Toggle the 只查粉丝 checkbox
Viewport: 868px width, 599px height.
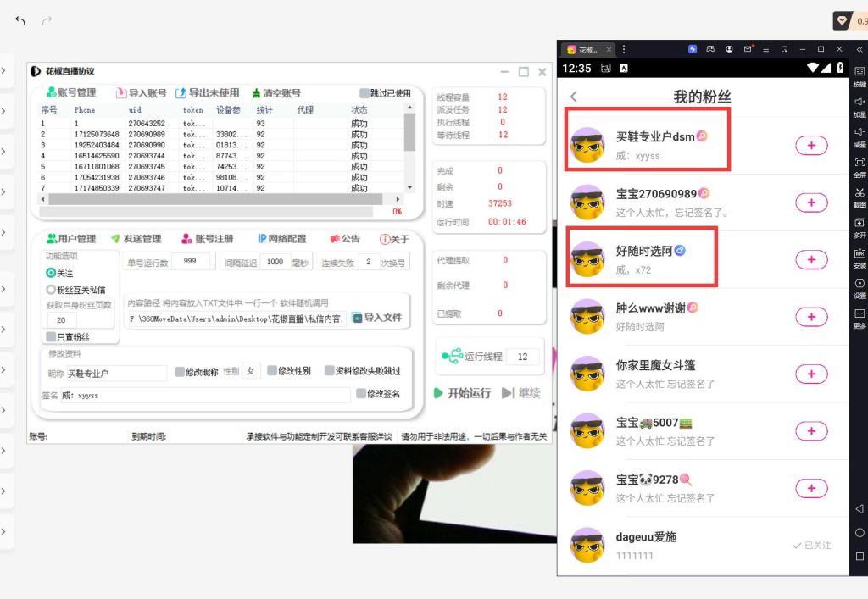click(52, 337)
